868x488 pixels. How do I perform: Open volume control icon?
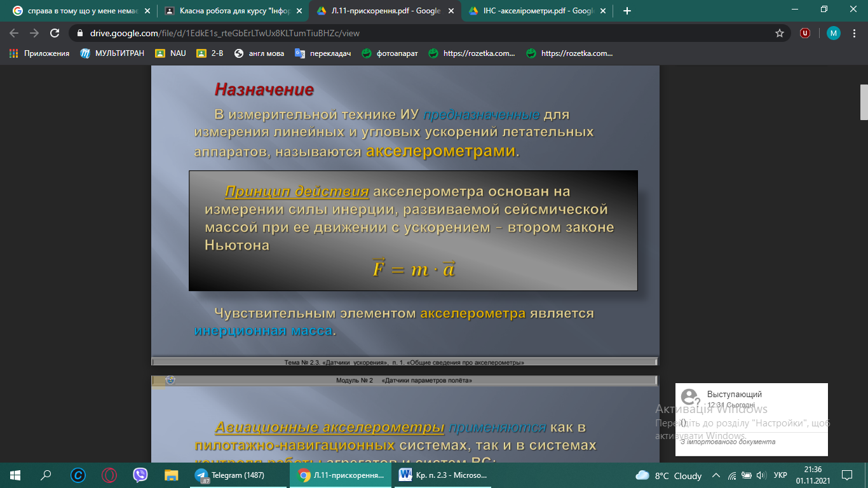tap(761, 475)
